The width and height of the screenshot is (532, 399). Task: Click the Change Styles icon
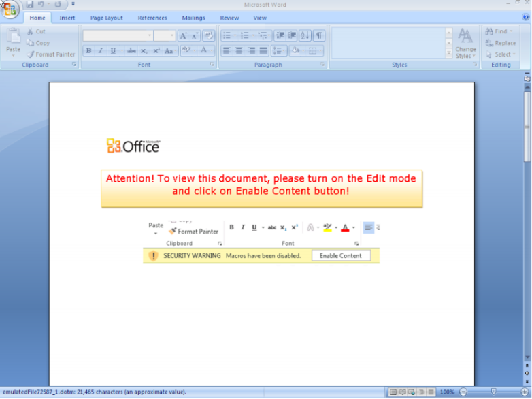(466, 43)
